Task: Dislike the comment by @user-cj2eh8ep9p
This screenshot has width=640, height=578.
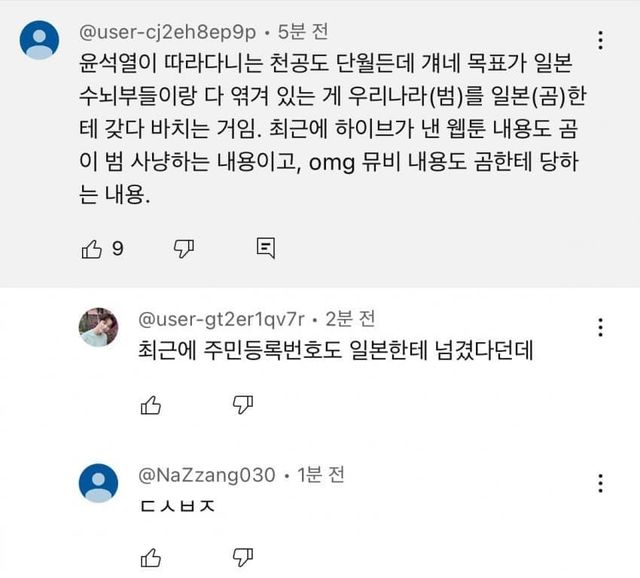Action: tap(183, 248)
